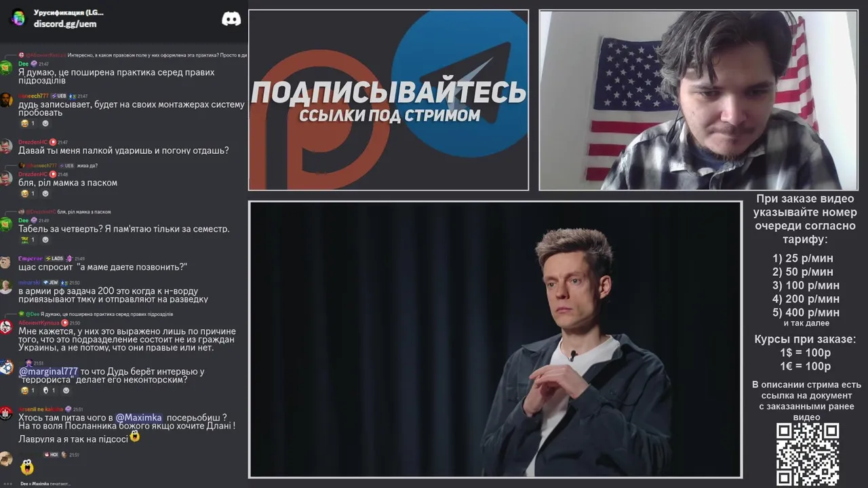Click the 'Dee и Maximka печатают' typing indicator
The height and width of the screenshot is (488, 868).
pyautogui.click(x=45, y=483)
